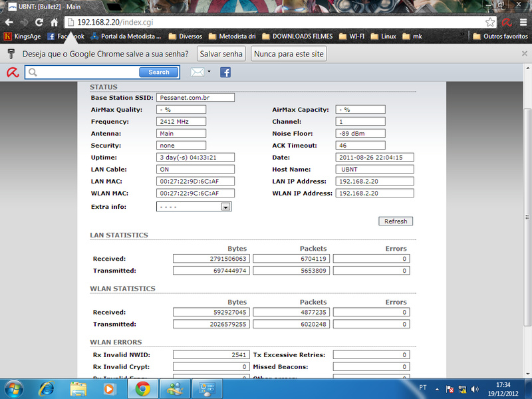Open the mk bookmarks folder

(412, 37)
